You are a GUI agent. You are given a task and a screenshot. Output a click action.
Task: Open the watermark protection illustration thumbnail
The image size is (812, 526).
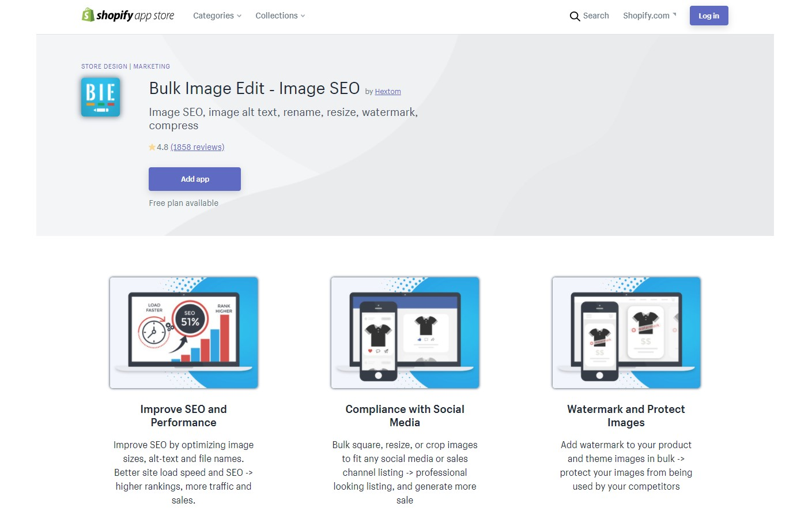point(626,333)
